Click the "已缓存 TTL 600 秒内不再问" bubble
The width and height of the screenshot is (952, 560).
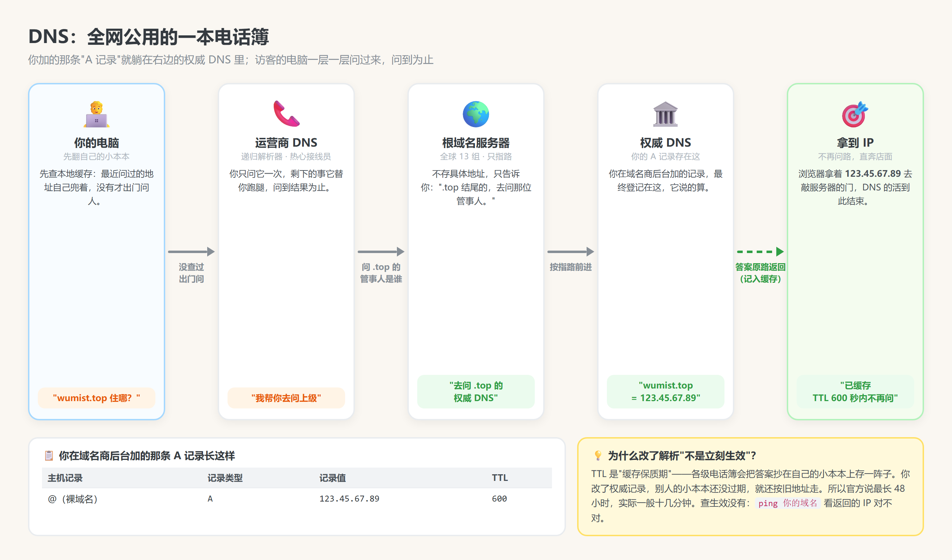click(x=855, y=391)
